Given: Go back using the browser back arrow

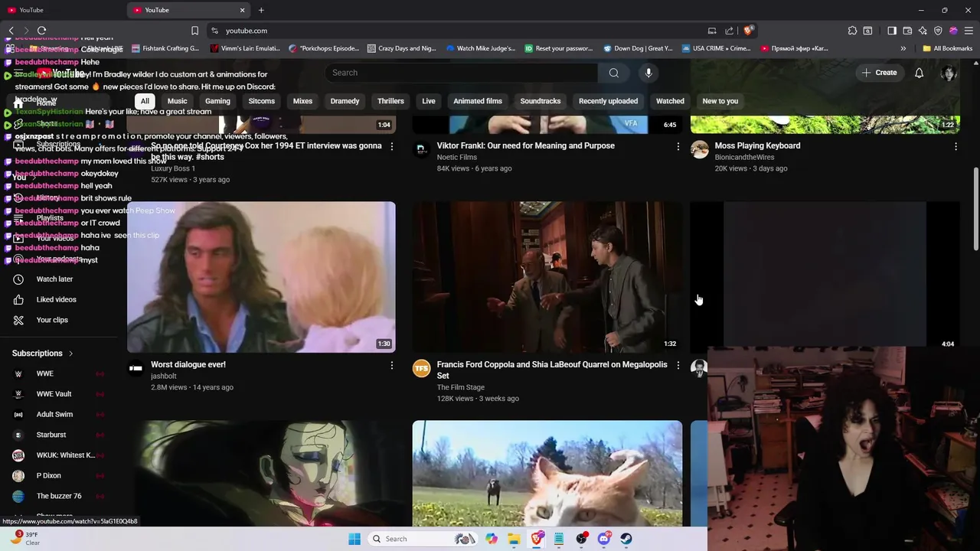Looking at the screenshot, I should point(11,31).
